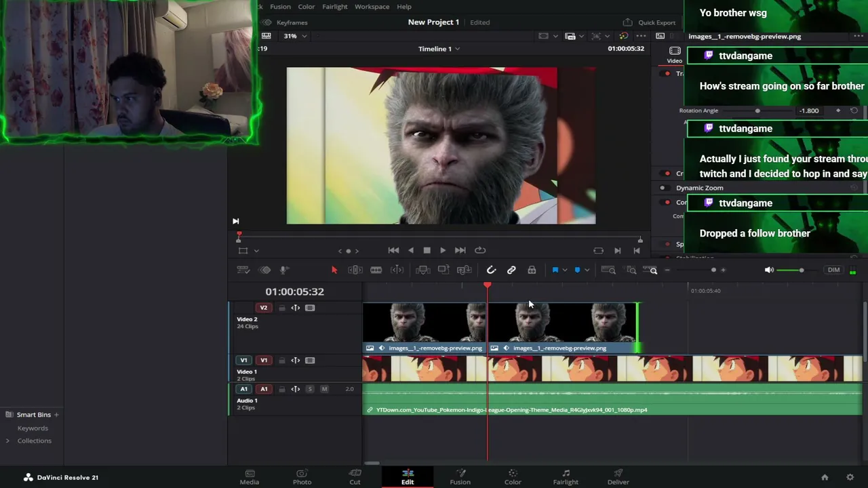Screen dimensions: 868x488
Task: Select the arrow Selection Mode tool
Action: coord(334,270)
